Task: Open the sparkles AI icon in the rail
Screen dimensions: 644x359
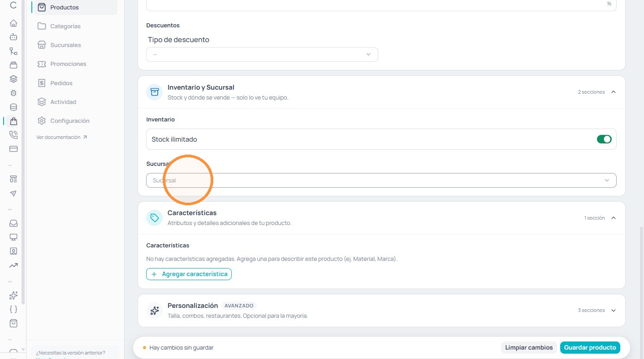Action: coord(13,295)
